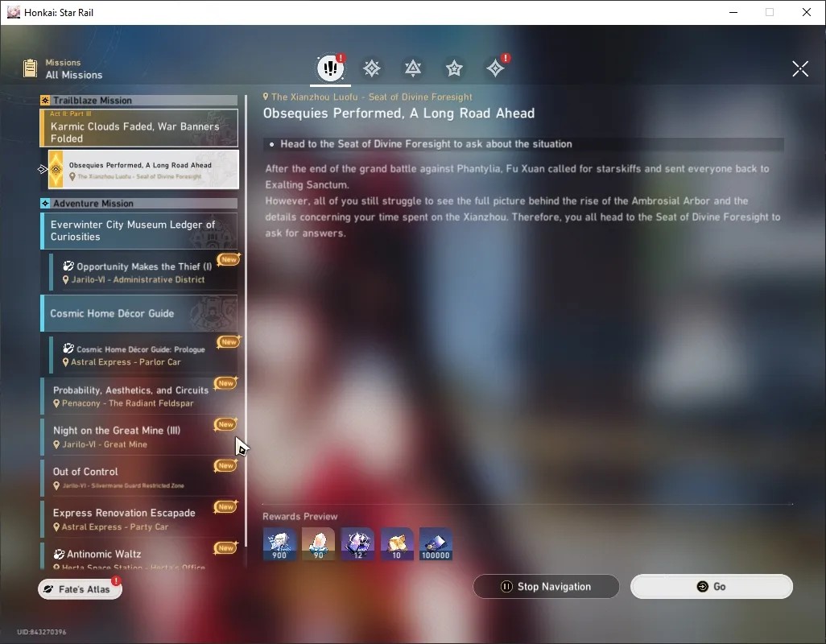Click the New badge on Probability, Aesthetics, and Circuits
This screenshot has height=644, width=826.
(226, 383)
